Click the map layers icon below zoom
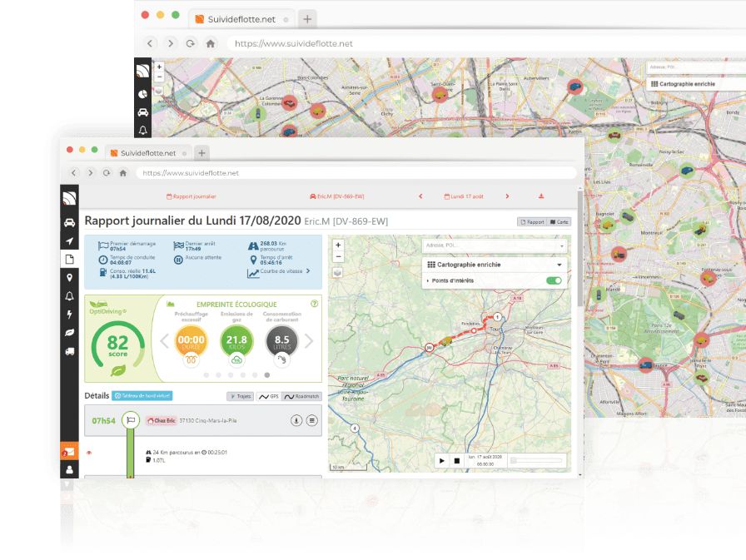Viewport: 746px width, 560px height. click(x=337, y=271)
